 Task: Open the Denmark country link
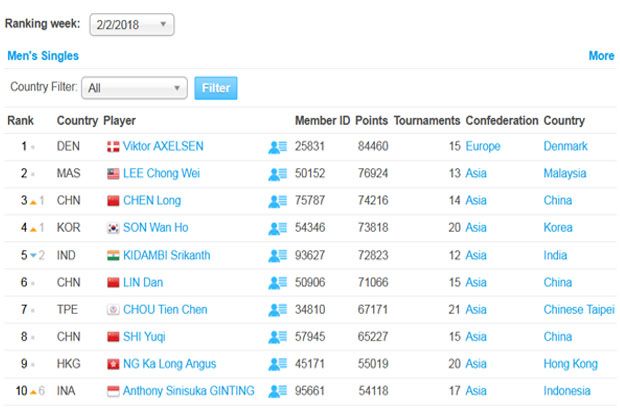[565, 146]
